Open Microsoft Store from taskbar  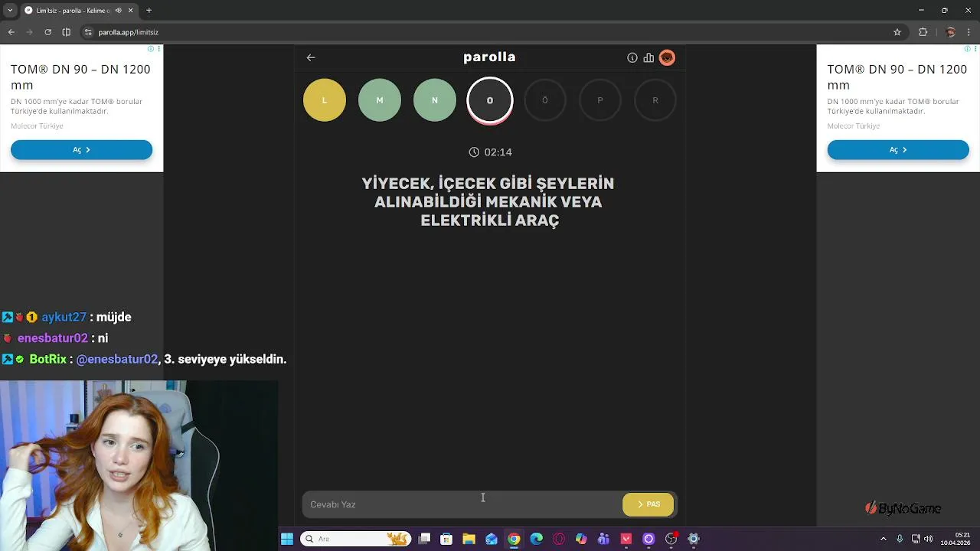click(446, 540)
